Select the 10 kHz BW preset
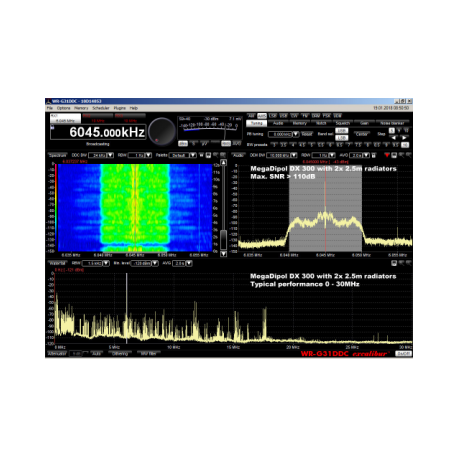The height and width of the screenshot is (458, 458). click(x=405, y=145)
